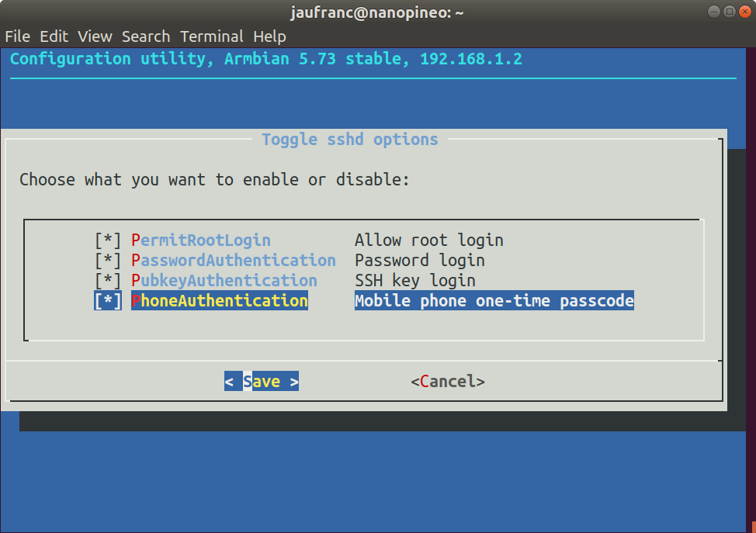Maximize the terminal window
Image resolution: width=756 pixels, height=533 pixels.
tap(730, 11)
